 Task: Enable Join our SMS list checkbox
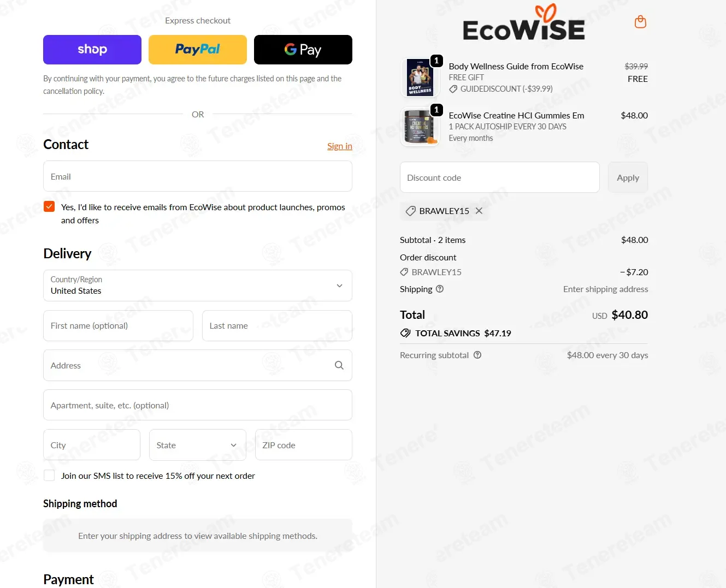[x=49, y=476]
